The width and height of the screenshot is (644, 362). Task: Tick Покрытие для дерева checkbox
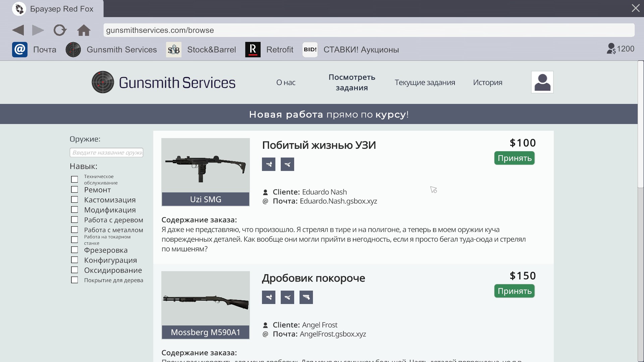(x=74, y=280)
